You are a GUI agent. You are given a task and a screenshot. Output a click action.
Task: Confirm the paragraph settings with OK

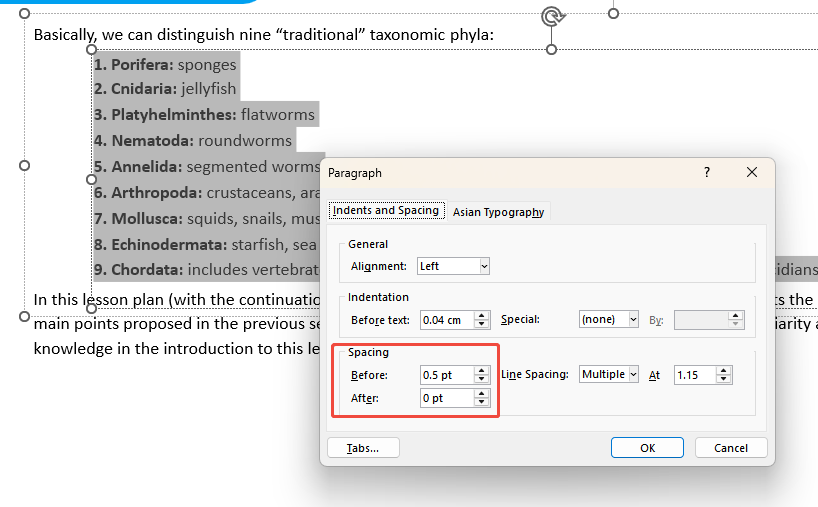coord(647,448)
